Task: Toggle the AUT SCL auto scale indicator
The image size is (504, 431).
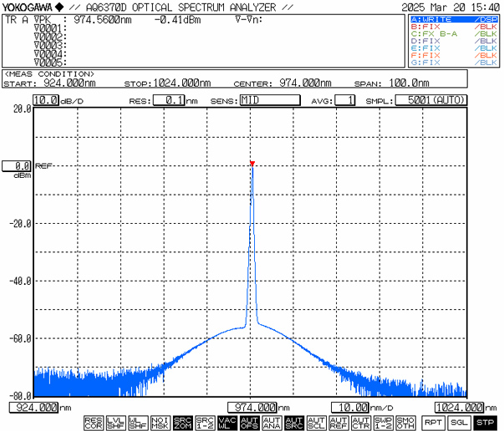Action: 317,423
